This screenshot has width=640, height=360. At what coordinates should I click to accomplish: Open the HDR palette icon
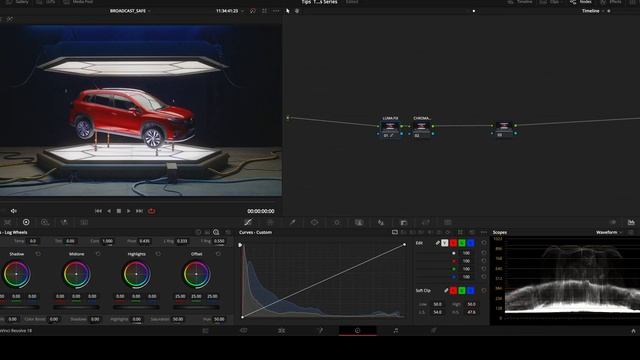[45, 222]
